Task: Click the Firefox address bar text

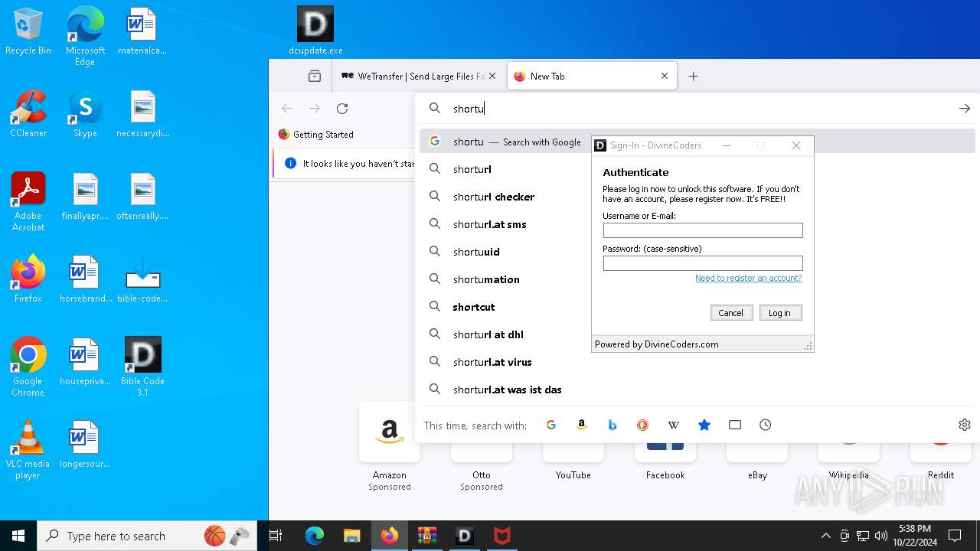Action: point(469,109)
